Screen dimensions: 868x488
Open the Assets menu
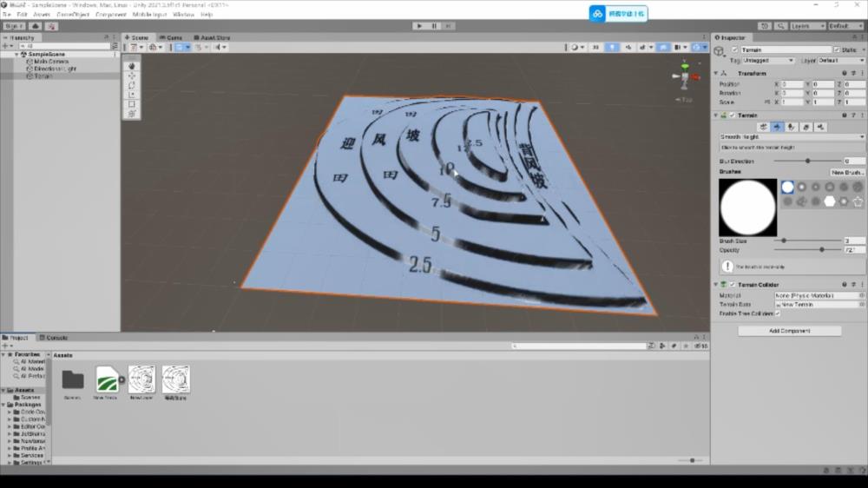point(42,15)
